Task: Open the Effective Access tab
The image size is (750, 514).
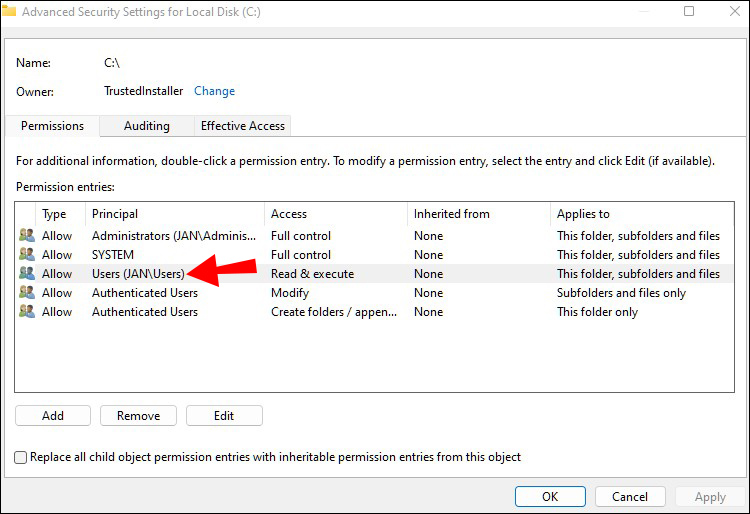Action: (x=243, y=126)
